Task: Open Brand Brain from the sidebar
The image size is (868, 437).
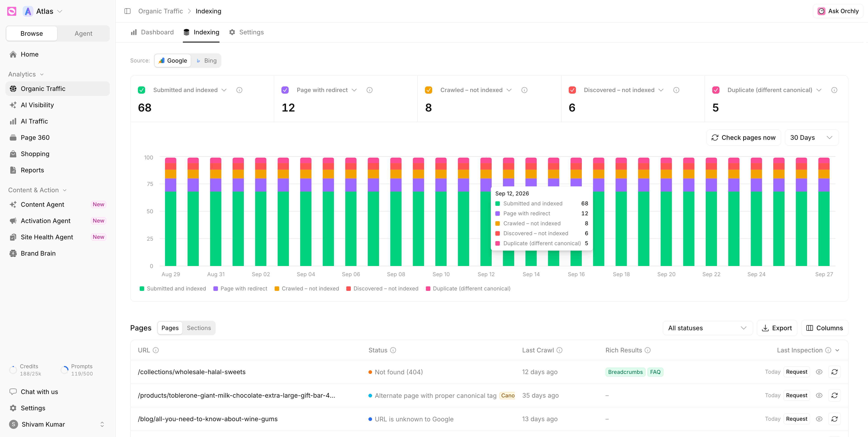Action: click(58, 253)
